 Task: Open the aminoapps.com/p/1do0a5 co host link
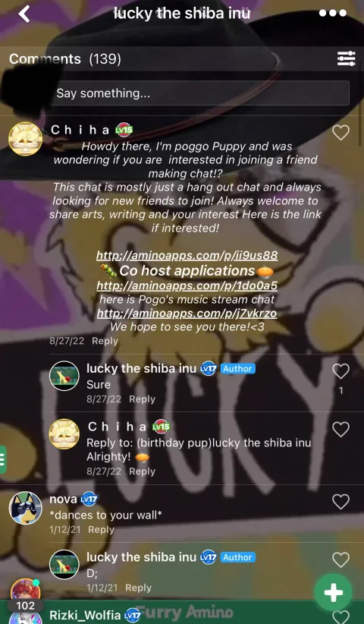(187, 285)
